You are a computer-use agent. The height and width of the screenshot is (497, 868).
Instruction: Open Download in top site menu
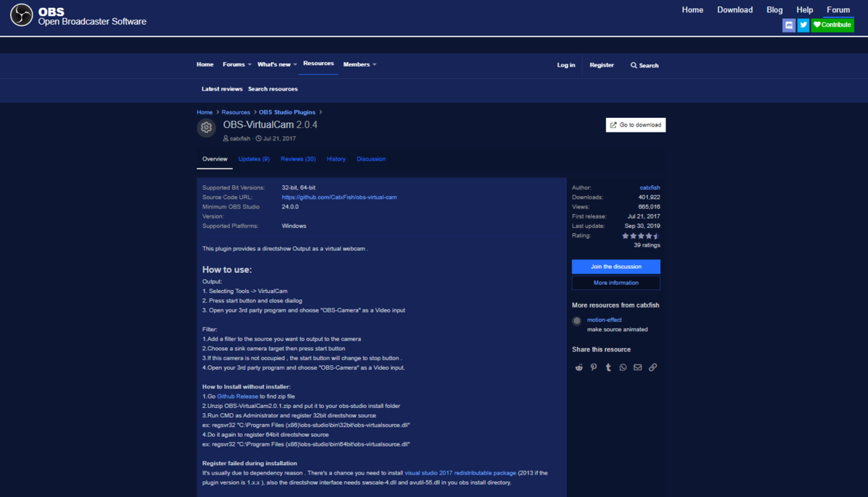[x=735, y=9]
